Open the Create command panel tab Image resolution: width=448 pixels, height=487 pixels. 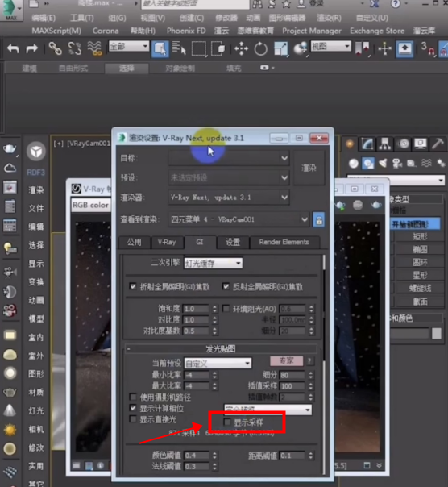tap(350, 144)
